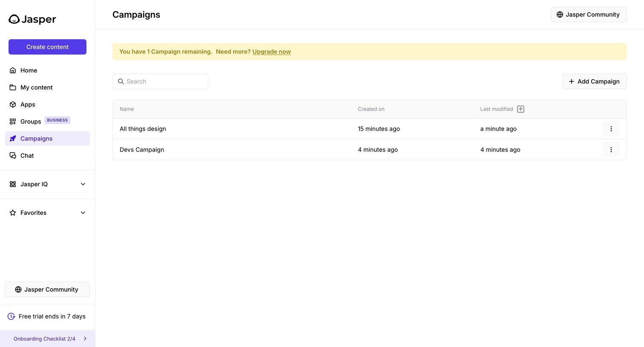Open the Onboarding Checklist arrow

[x=85, y=338]
